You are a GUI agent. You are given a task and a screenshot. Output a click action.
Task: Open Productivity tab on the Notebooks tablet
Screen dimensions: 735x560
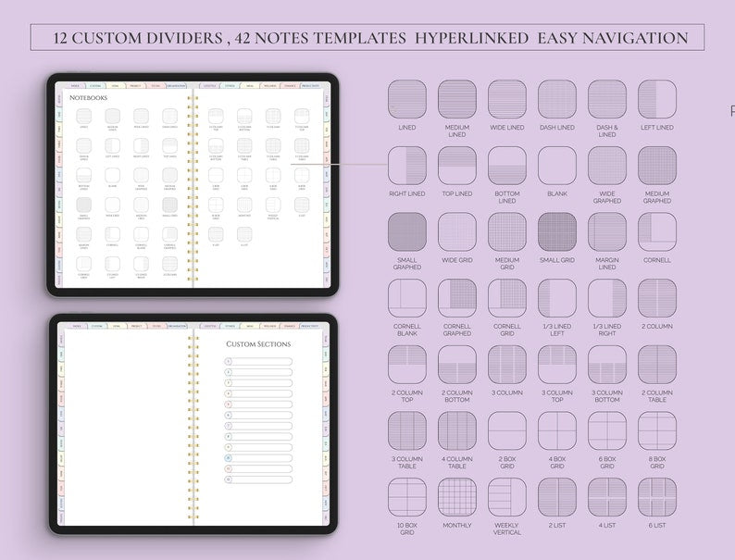(x=310, y=86)
